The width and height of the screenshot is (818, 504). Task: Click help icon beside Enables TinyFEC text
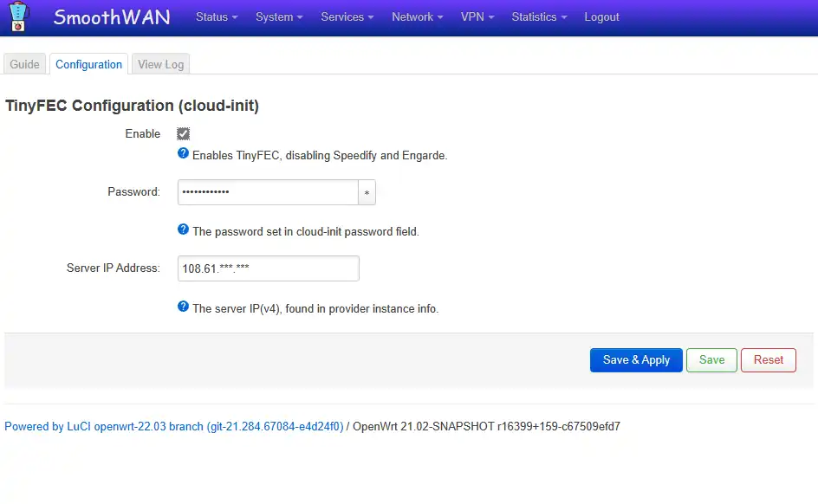point(183,153)
